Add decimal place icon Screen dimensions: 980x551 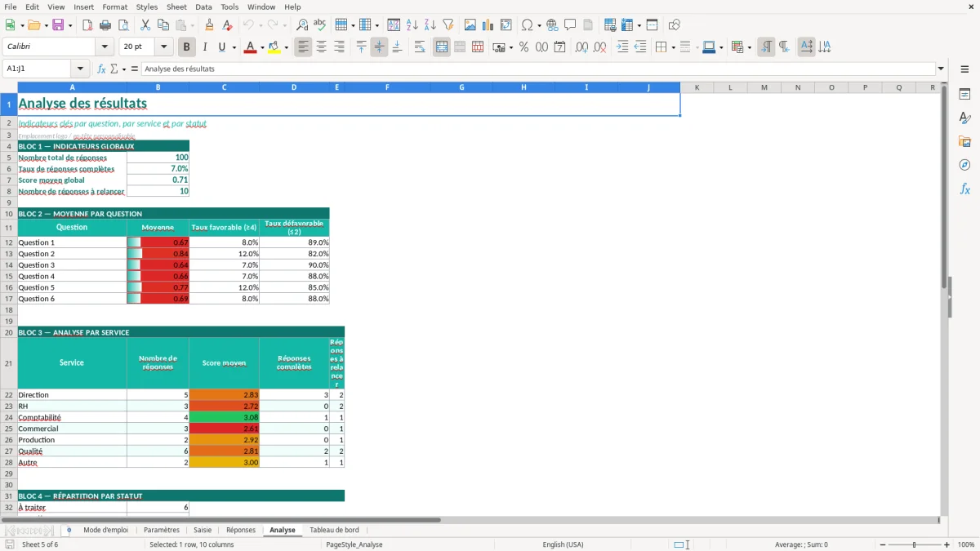[x=582, y=47]
